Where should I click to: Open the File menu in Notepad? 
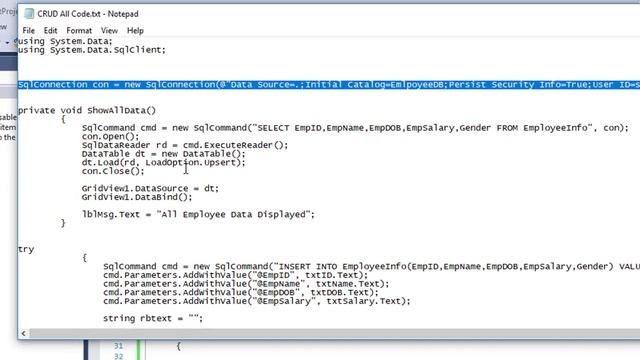coord(29,31)
